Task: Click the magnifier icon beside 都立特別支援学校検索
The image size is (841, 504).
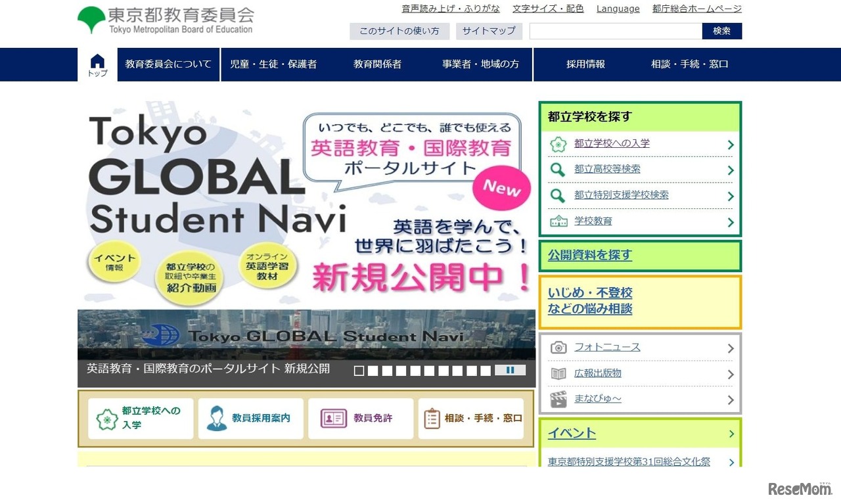Action: (558, 195)
